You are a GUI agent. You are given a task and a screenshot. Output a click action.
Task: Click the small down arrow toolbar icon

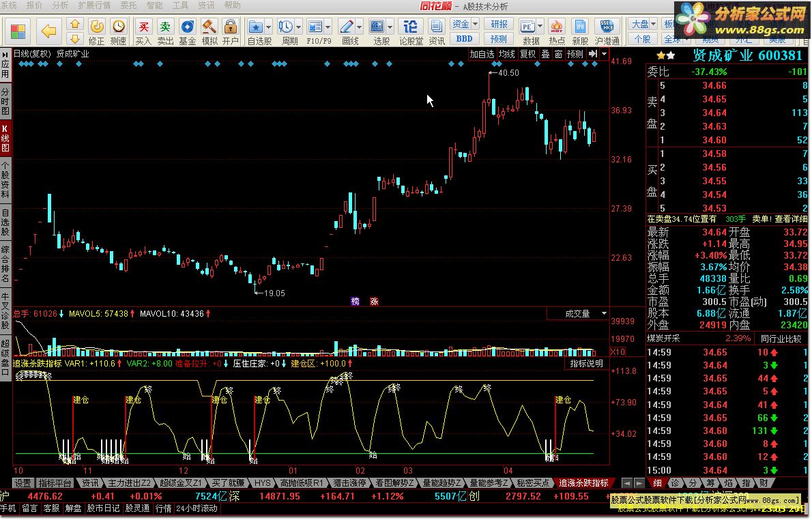75,38
